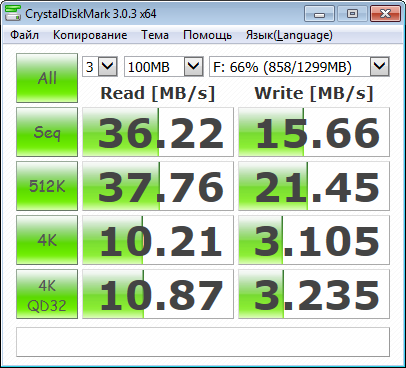Start the 4K benchmark

click(47, 240)
